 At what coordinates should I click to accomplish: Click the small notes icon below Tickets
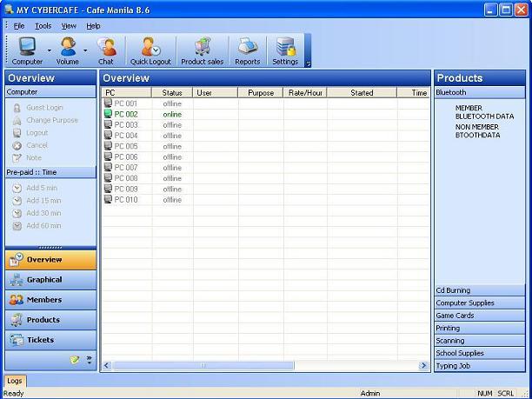tap(75, 360)
